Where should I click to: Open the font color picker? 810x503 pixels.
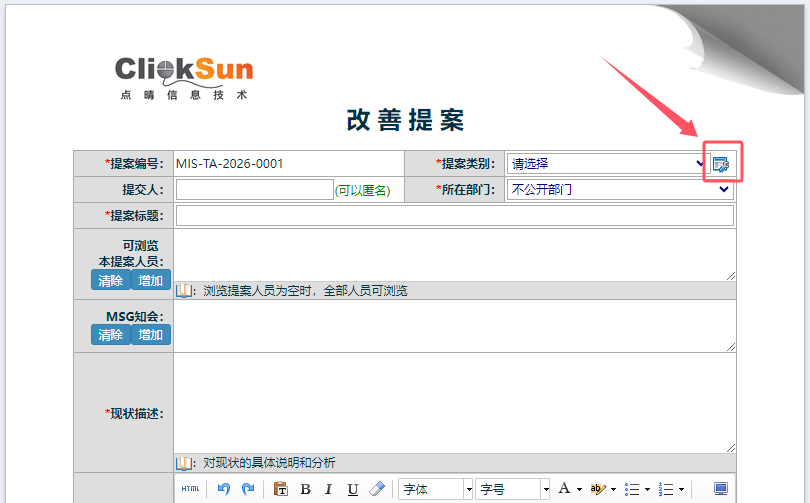click(x=569, y=489)
